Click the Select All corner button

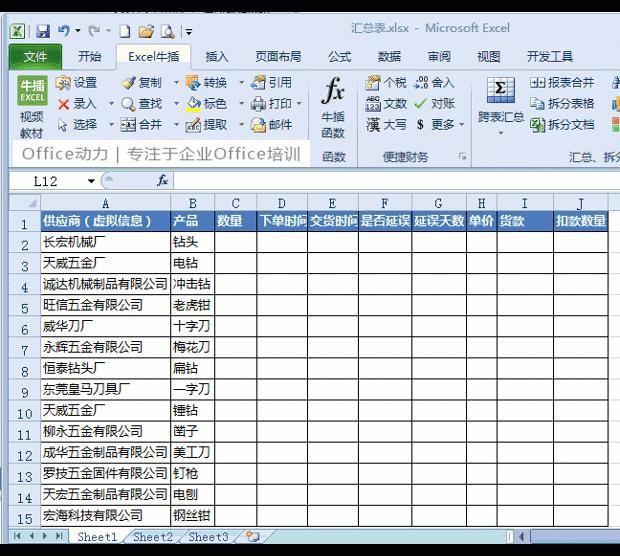point(25,203)
